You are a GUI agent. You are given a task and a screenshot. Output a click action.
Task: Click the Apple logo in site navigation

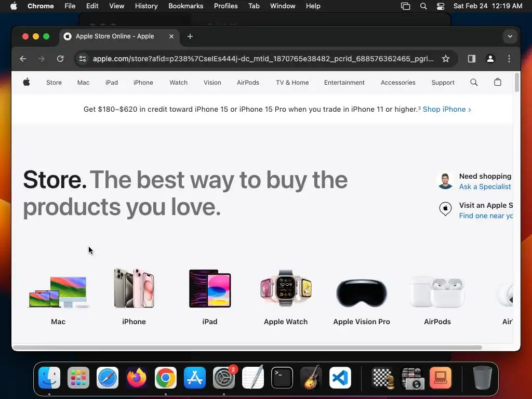[26, 82]
